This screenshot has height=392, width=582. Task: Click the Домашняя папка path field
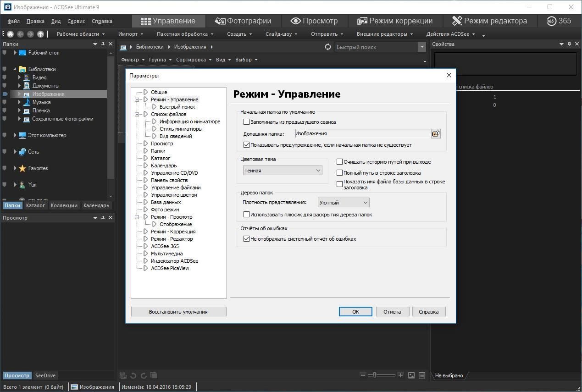point(362,133)
